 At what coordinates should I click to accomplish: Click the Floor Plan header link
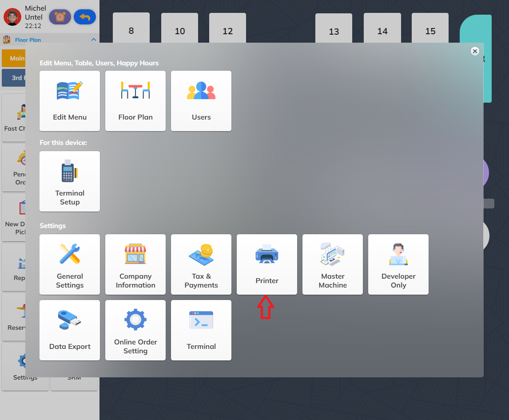pos(28,40)
